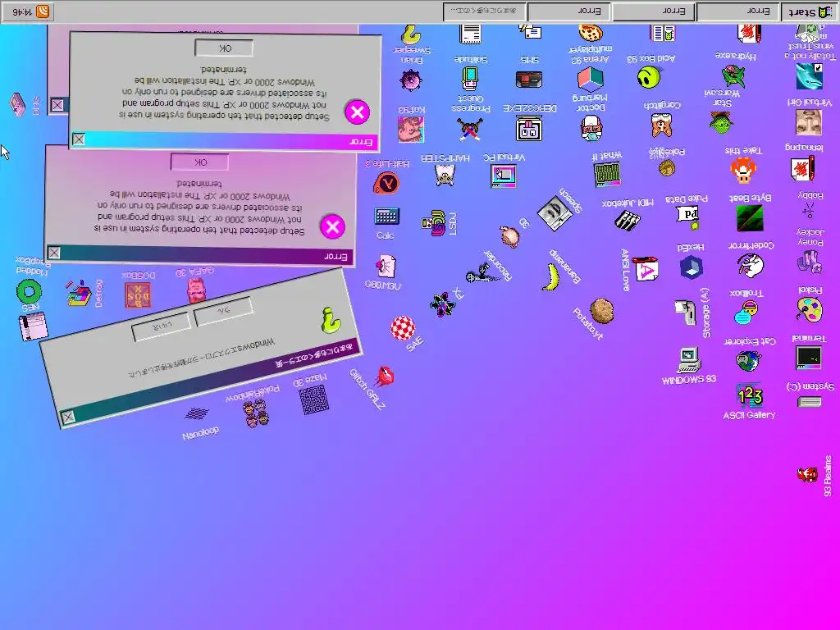
Task: Click OK in the front Error dialog
Action: pyautogui.click(x=225, y=48)
